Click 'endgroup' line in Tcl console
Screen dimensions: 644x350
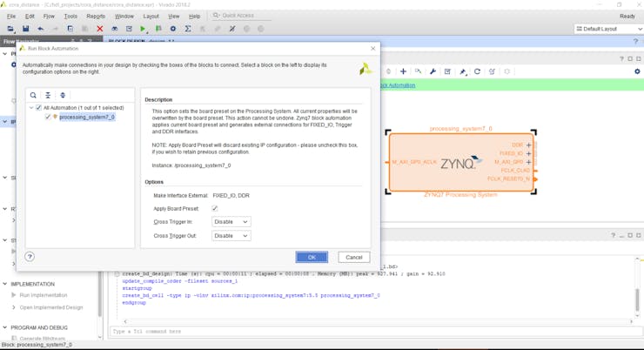pyautogui.click(x=134, y=303)
